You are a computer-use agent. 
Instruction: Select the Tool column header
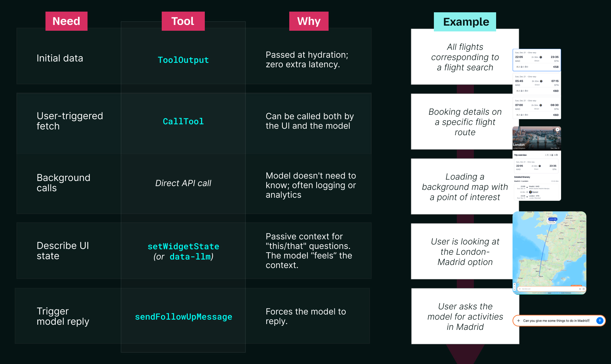[x=183, y=21]
